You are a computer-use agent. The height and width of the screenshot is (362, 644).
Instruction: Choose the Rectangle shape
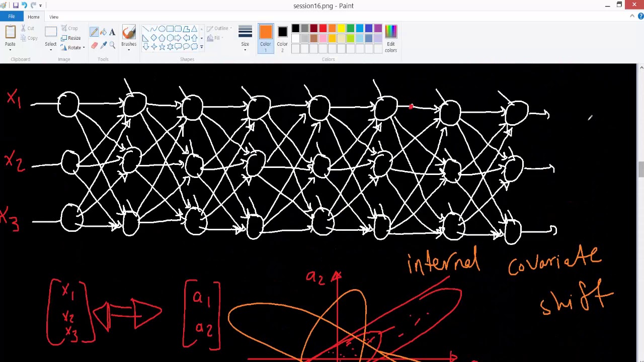(170, 29)
